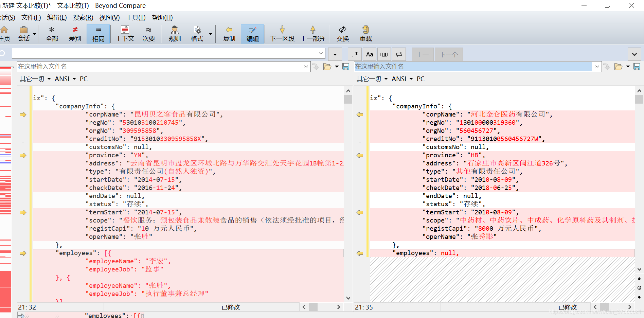The image size is (644, 318).
Task: Open file browser for left pane
Action: 327,67
